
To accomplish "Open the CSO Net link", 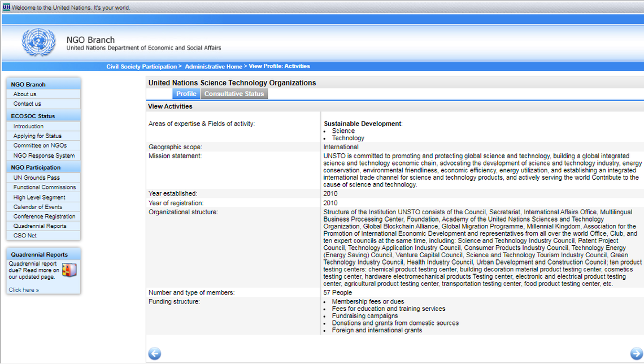I will [25, 236].
